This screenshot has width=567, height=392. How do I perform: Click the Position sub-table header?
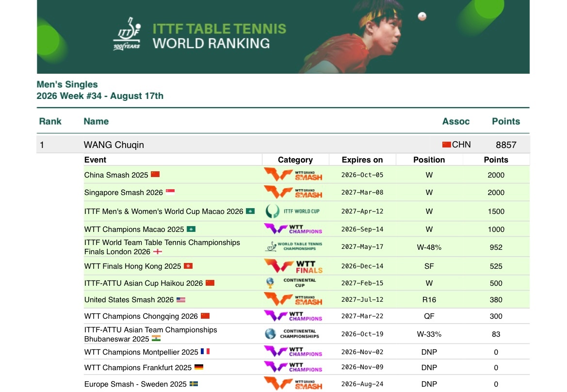[x=429, y=160]
